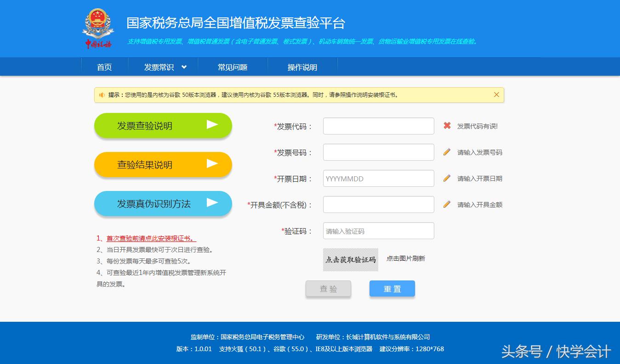620x364 pixels.
Task: Click the pencil icon next to 请输入开票日期
Action: pyautogui.click(x=446, y=178)
